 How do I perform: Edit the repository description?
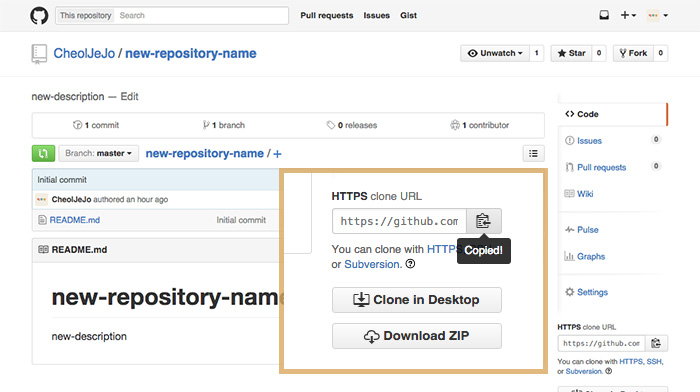click(x=129, y=96)
